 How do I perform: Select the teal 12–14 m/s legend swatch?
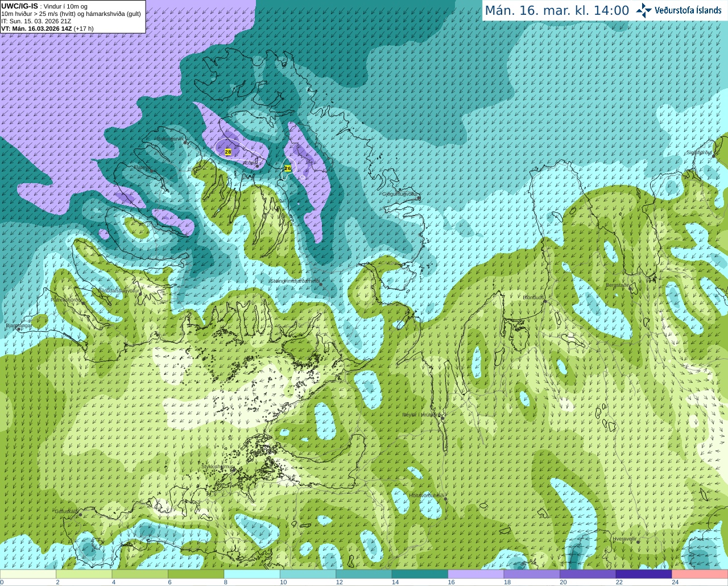coord(364,574)
